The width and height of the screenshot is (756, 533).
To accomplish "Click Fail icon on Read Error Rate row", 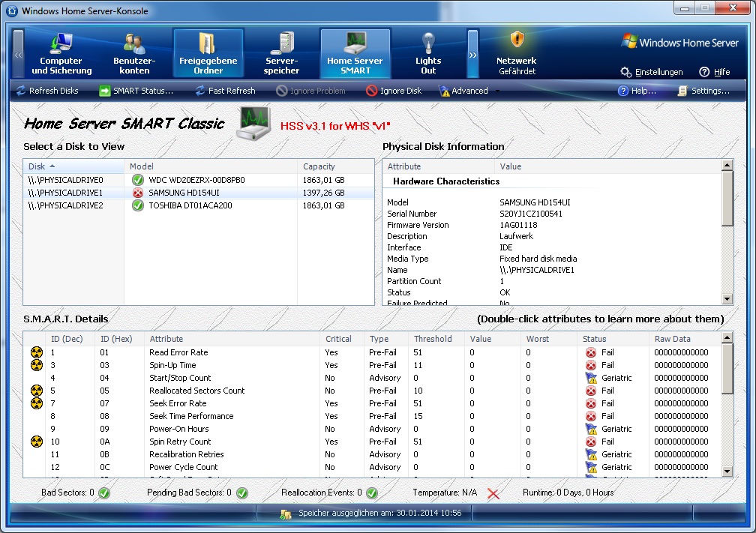I will pos(591,352).
